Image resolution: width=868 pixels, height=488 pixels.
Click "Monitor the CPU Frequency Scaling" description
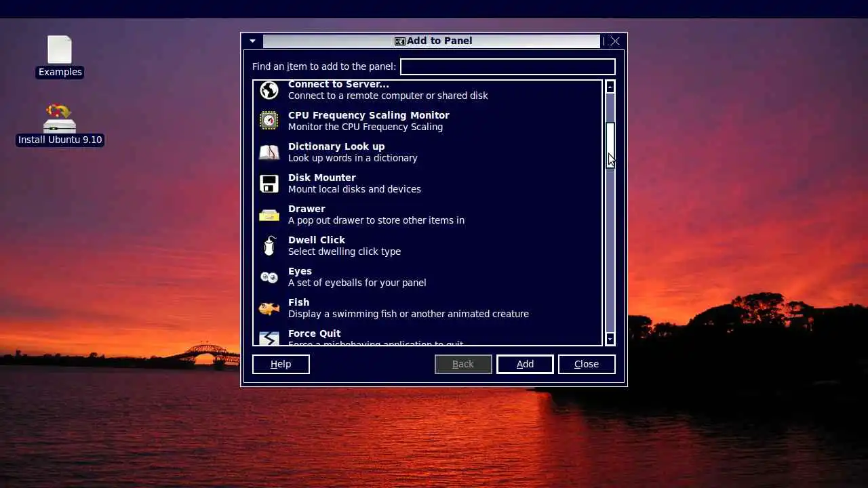pyautogui.click(x=366, y=127)
